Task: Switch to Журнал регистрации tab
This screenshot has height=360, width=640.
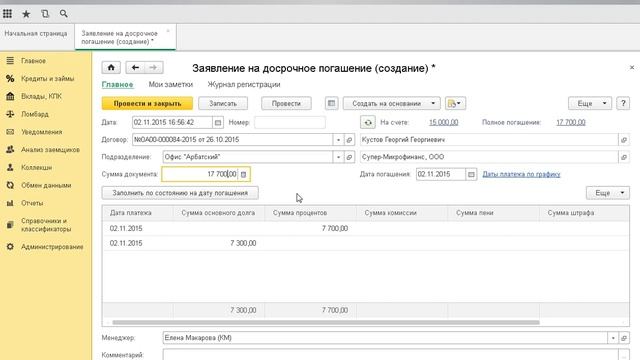Action: [x=244, y=84]
